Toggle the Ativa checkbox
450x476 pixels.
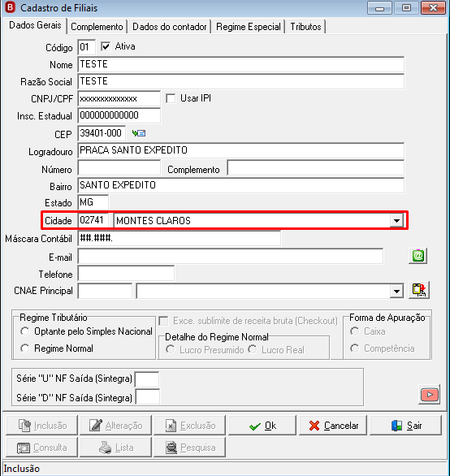[106, 47]
